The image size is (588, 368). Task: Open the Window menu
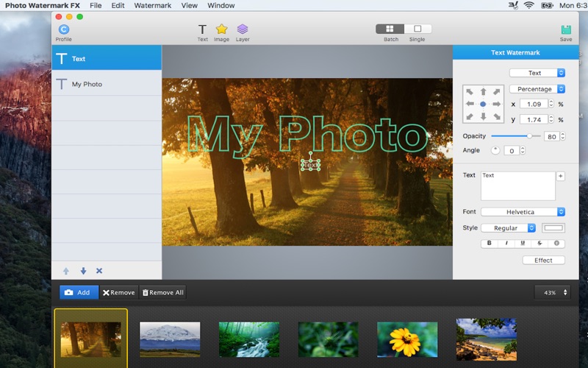point(221,5)
